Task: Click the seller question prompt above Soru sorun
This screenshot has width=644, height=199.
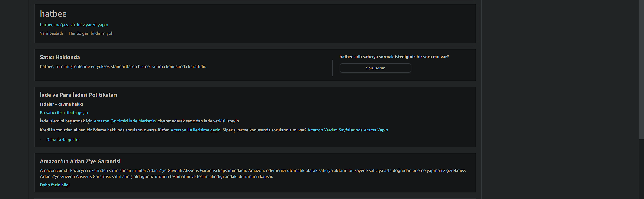Action: pos(394,57)
